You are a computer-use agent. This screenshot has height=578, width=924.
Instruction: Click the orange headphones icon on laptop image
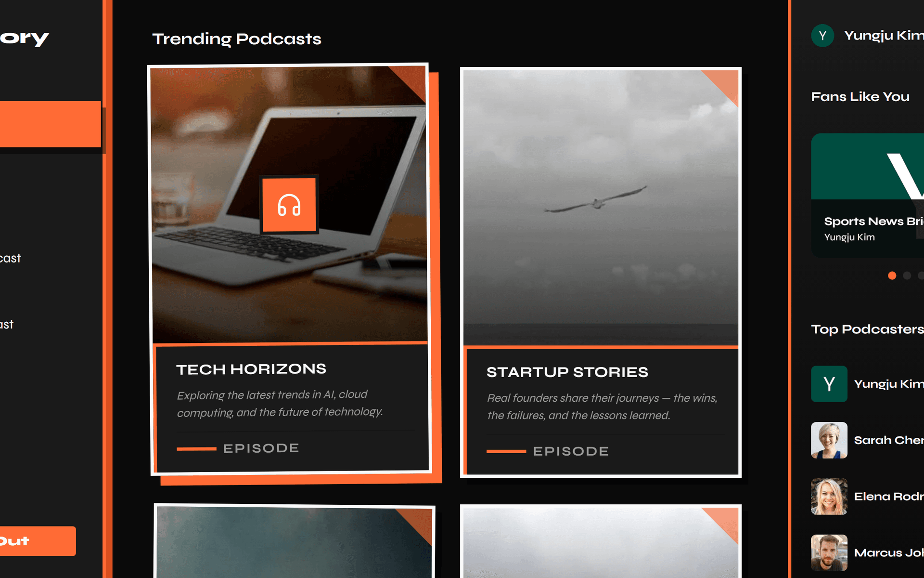(289, 205)
